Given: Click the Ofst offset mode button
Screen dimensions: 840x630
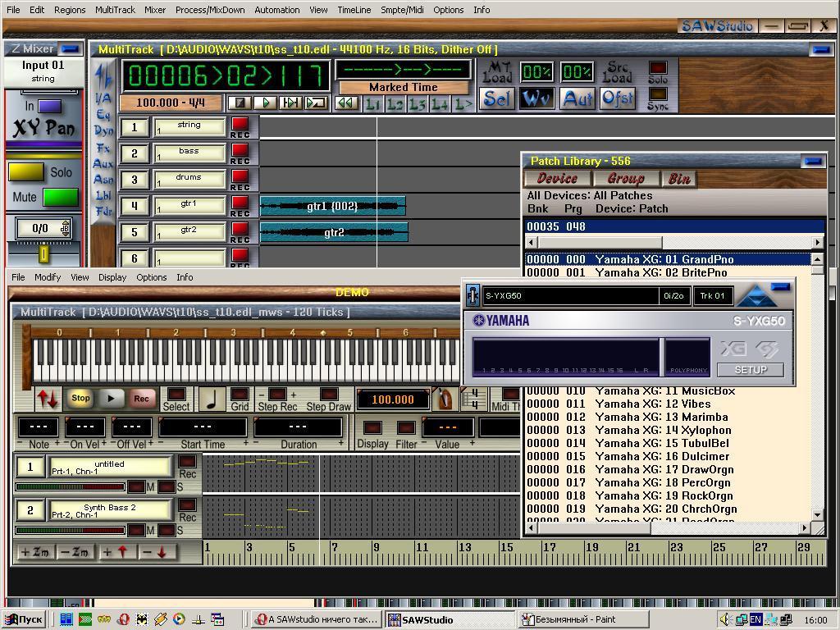Looking at the screenshot, I should click(617, 98).
